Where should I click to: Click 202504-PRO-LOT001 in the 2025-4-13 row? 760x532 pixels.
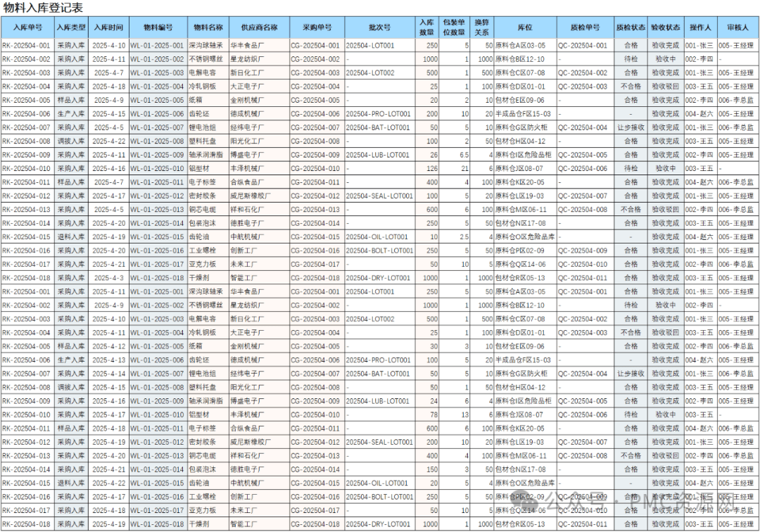click(x=379, y=360)
